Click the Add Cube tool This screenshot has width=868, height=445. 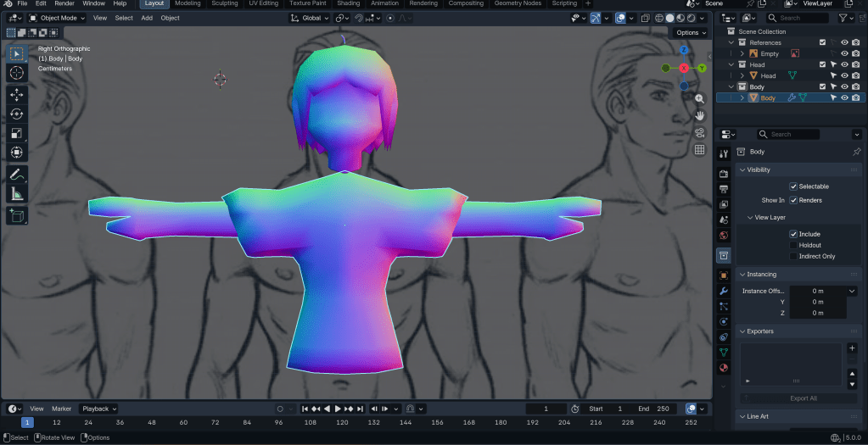(16, 216)
